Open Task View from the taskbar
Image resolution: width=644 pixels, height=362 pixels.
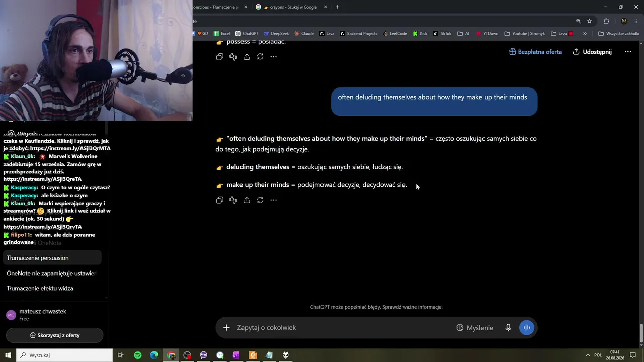click(x=121, y=355)
